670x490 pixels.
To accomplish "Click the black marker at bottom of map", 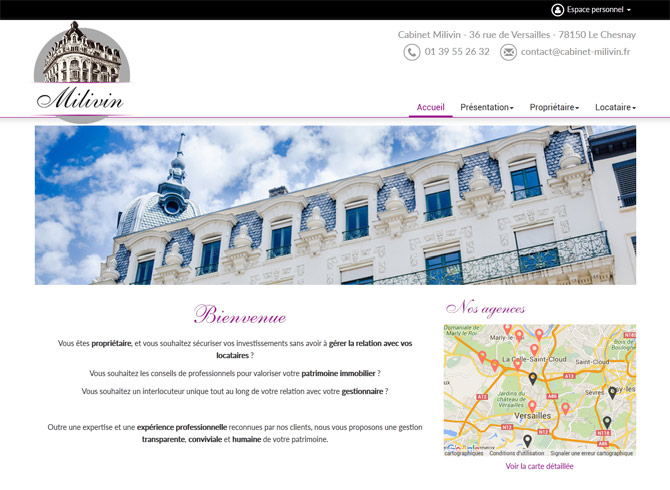I will pos(527,441).
